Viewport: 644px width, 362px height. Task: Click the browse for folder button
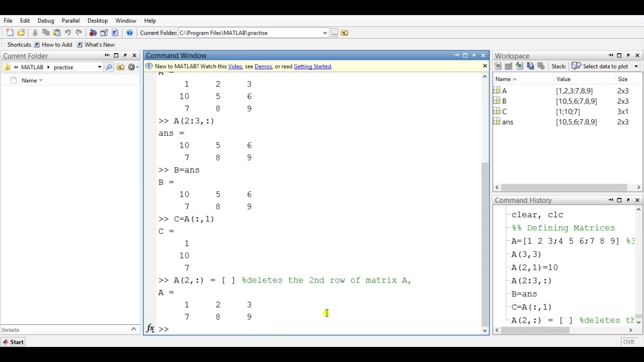pyautogui.click(x=334, y=33)
